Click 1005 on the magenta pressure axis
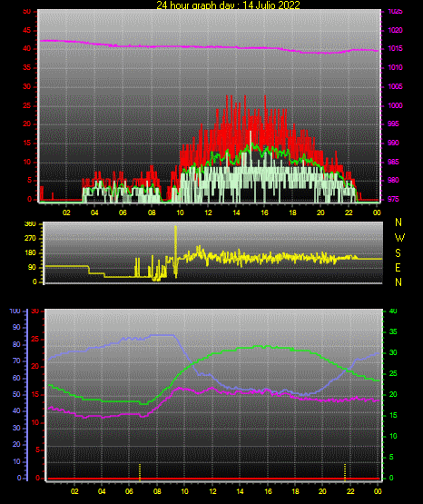 click(395, 86)
